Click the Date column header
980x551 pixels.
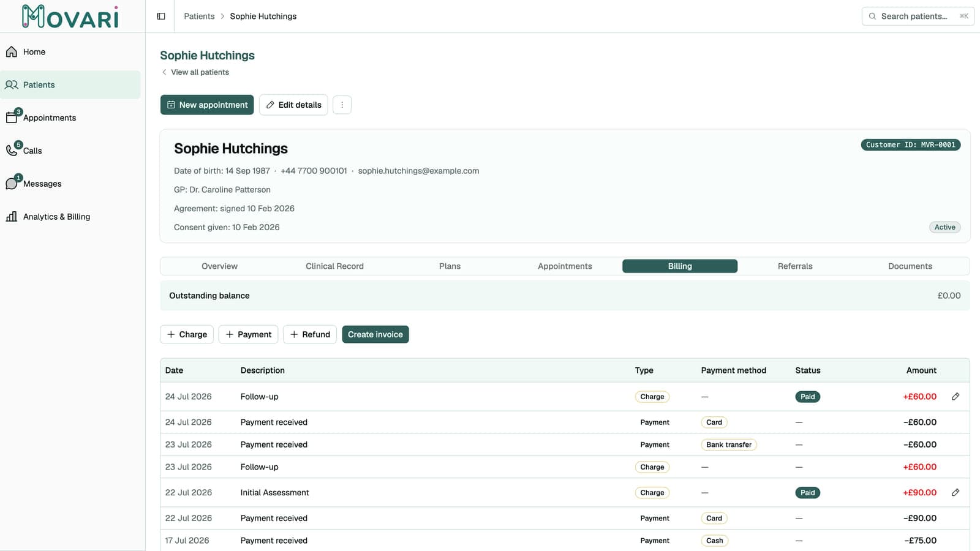(174, 370)
